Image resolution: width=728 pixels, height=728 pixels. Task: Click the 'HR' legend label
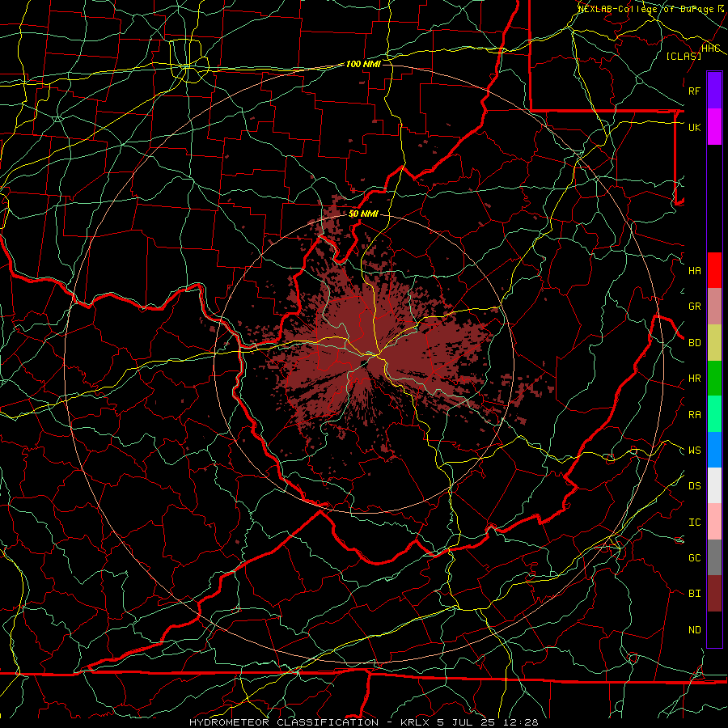(x=695, y=379)
